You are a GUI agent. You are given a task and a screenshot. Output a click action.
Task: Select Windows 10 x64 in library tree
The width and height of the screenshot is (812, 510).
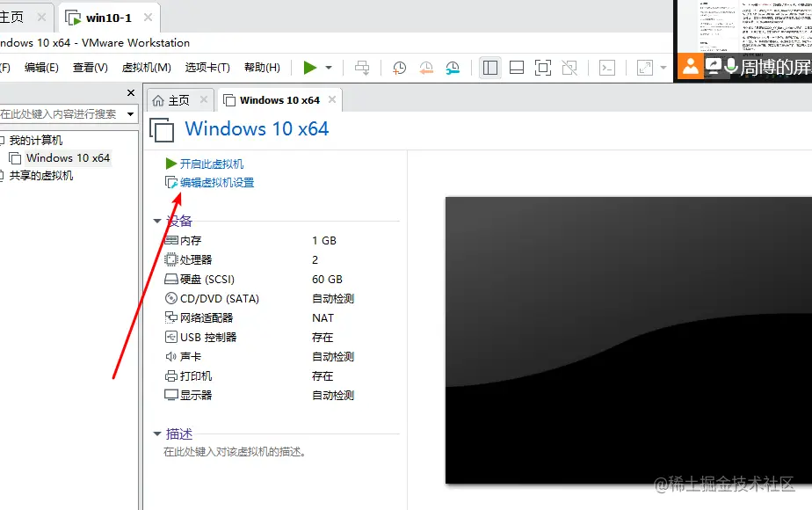click(x=68, y=158)
